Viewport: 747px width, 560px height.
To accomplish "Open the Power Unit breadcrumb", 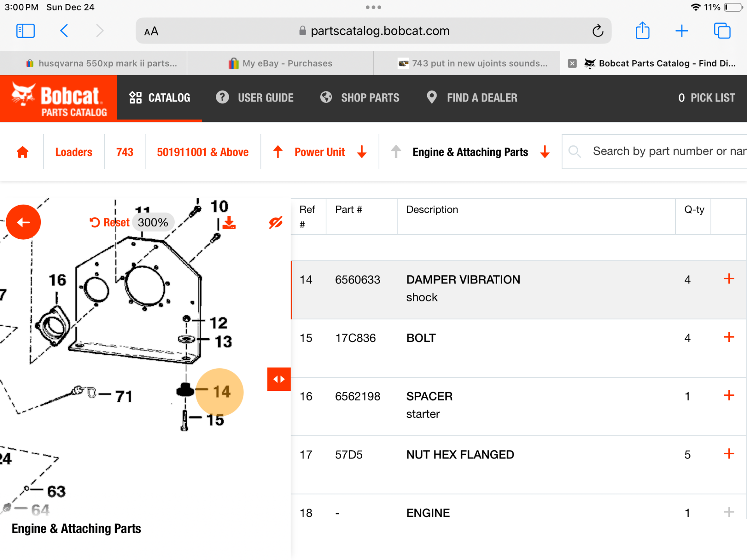I will [x=320, y=152].
